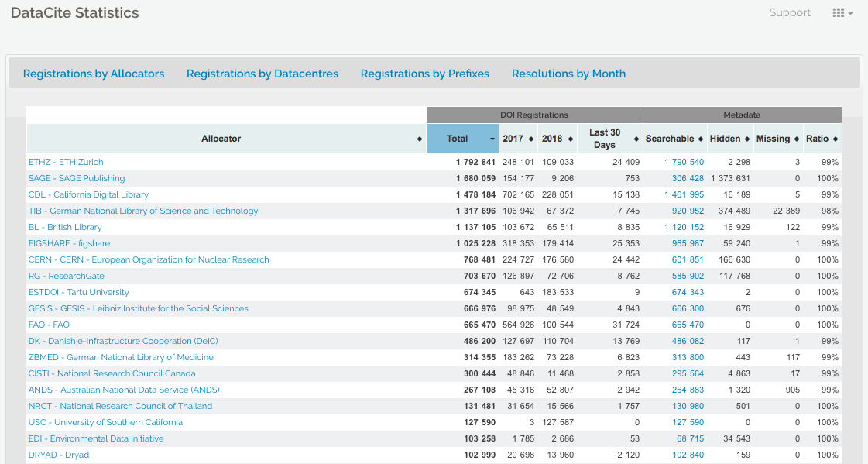The image size is (868, 464).
Task: Open the apps grid menu icon
Action: (842, 12)
